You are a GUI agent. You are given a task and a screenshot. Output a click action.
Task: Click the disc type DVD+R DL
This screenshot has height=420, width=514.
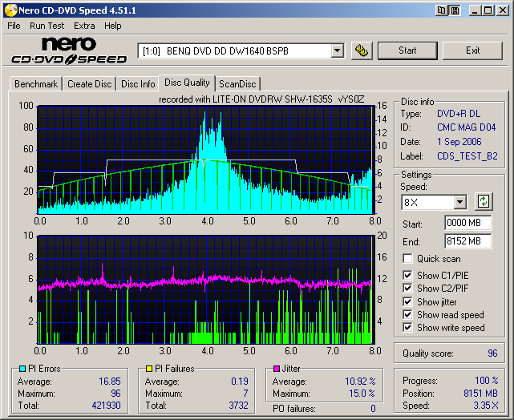[x=459, y=114]
